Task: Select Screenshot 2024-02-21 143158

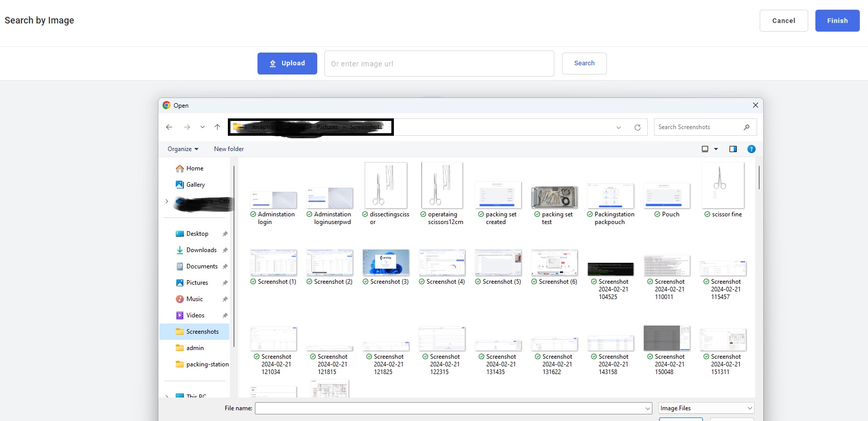Action: click(611, 356)
